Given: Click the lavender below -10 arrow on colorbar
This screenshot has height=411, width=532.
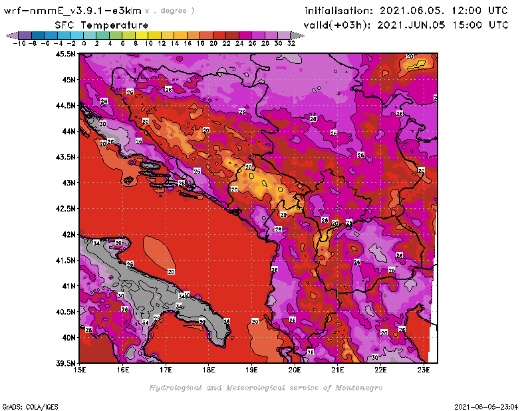Looking at the screenshot, I should [x=12, y=35].
